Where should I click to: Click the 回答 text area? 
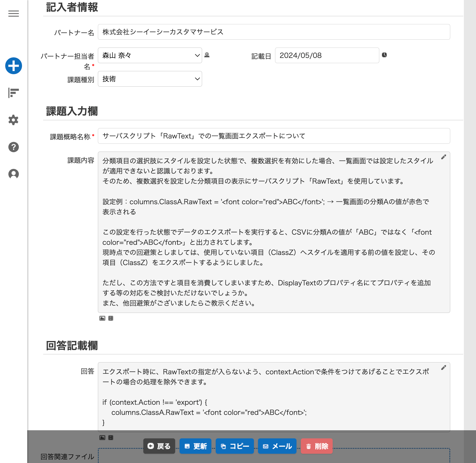[x=274, y=397]
